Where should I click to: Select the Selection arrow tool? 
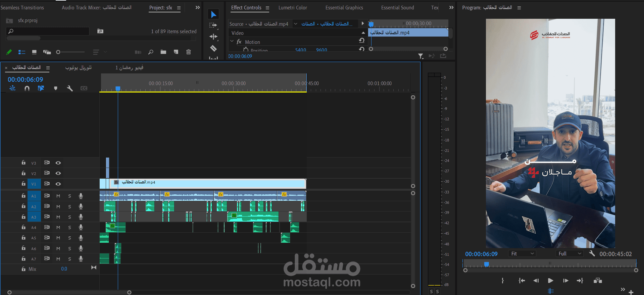point(213,14)
